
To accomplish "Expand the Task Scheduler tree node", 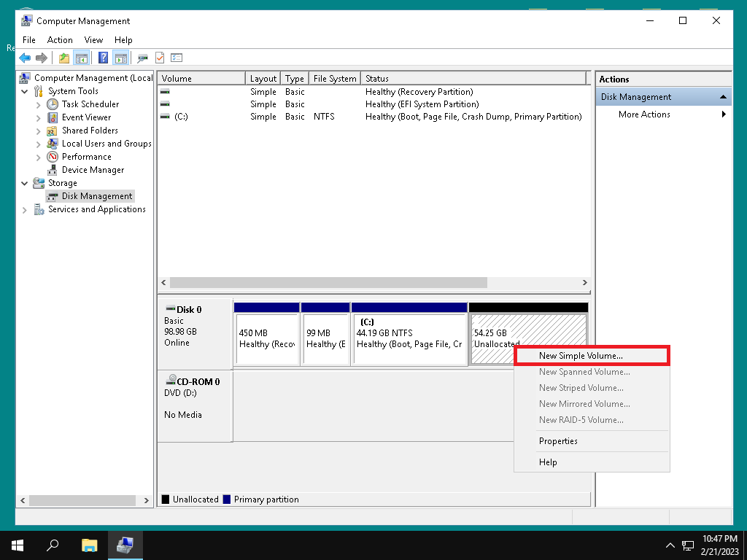I will pyautogui.click(x=39, y=104).
